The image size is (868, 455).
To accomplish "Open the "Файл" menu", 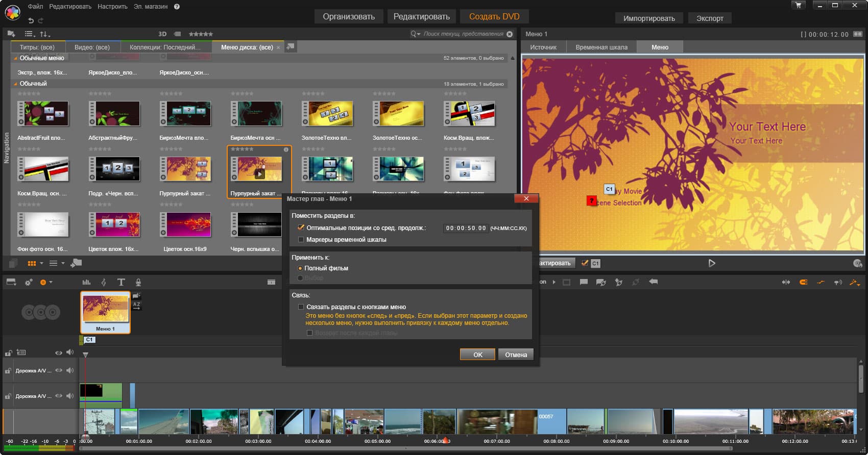I will pos(35,7).
